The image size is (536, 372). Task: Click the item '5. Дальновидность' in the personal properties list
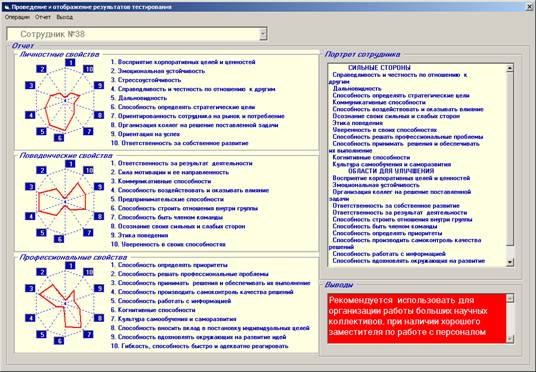click(139, 98)
